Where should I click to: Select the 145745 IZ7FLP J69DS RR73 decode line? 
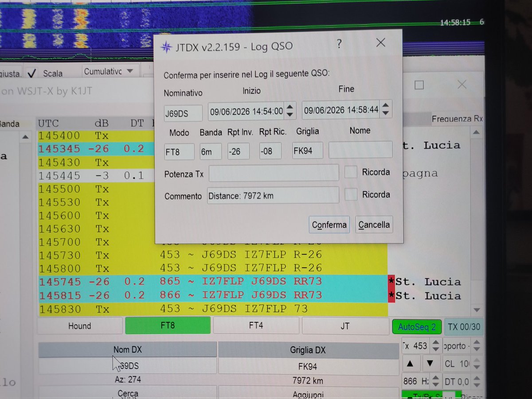point(213,282)
